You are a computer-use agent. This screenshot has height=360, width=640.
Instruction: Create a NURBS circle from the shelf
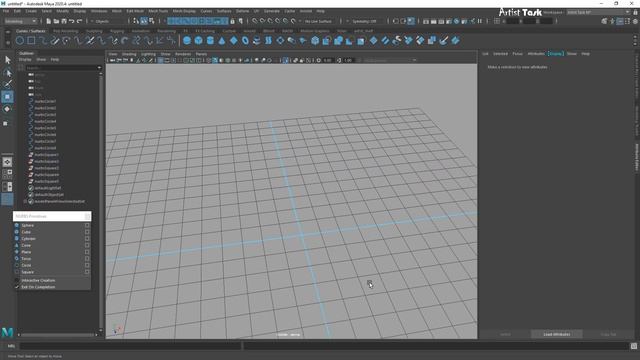coord(20,40)
